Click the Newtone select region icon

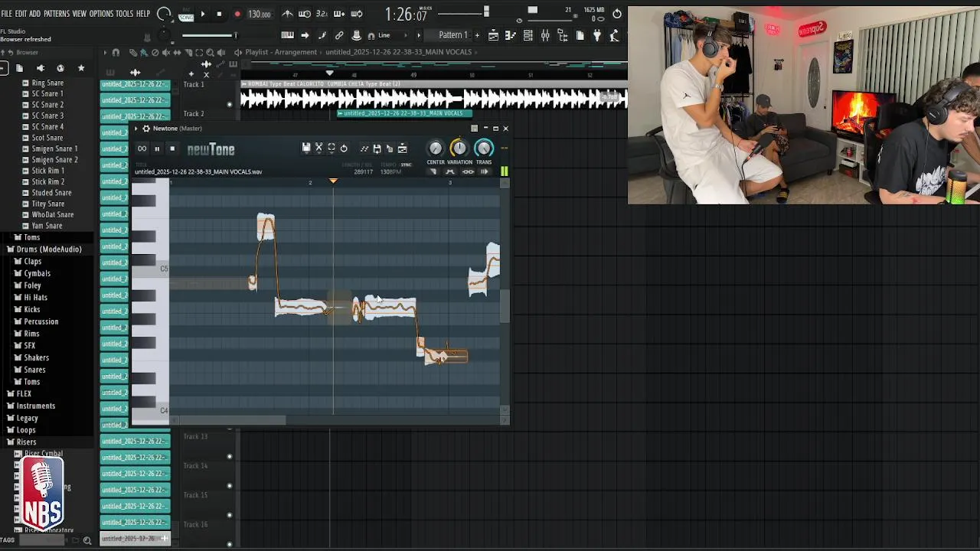(332, 148)
